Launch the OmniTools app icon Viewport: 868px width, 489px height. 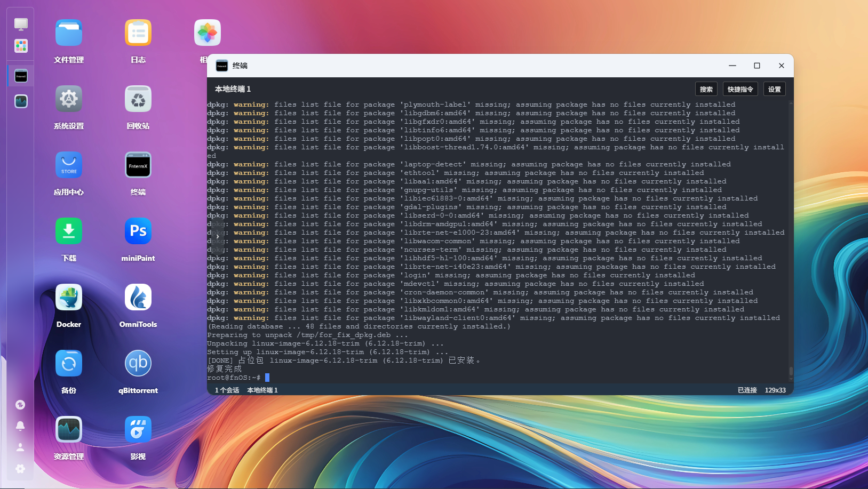[x=138, y=298]
